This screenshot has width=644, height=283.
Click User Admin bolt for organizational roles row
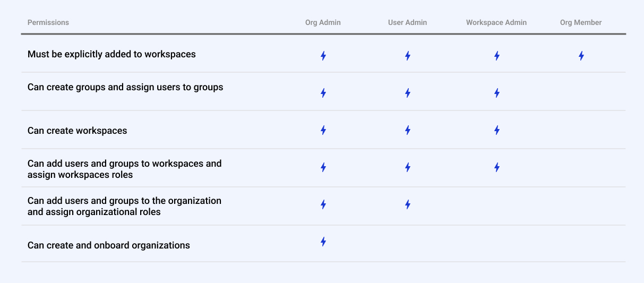point(407,204)
